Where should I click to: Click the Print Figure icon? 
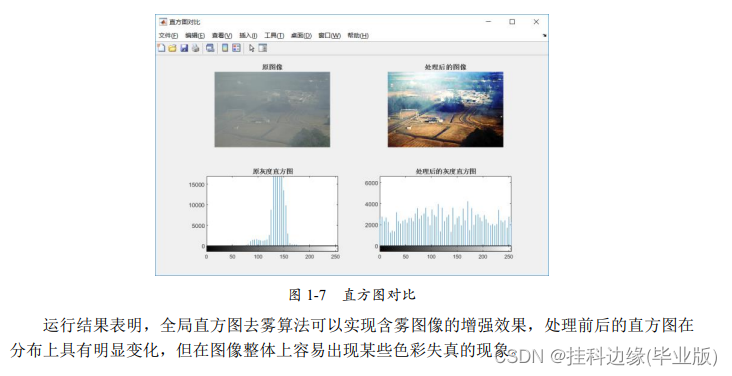tap(196, 48)
